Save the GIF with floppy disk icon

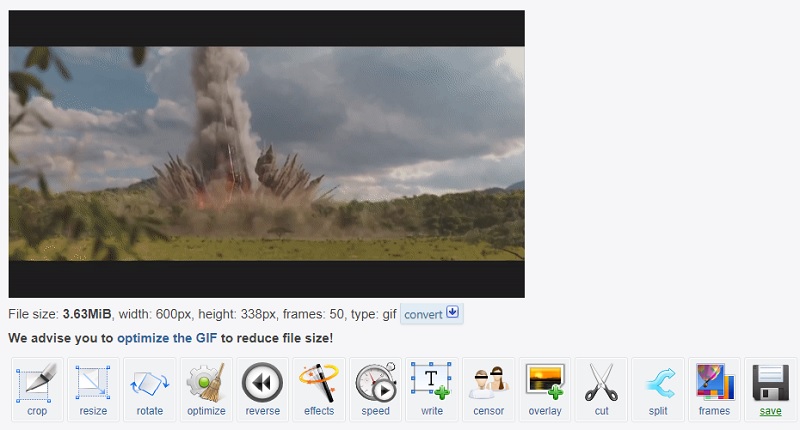pyautogui.click(x=770, y=389)
